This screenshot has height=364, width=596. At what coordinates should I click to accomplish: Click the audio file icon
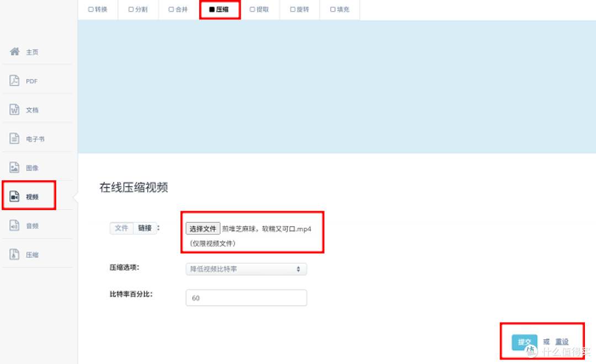14,226
